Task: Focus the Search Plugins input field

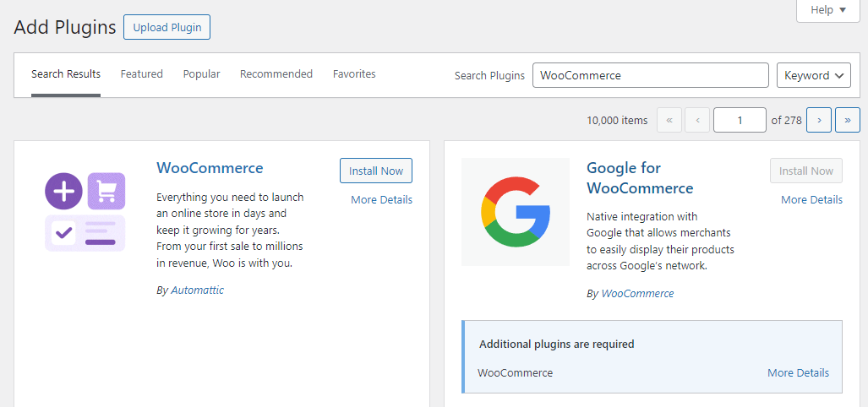Action: (x=651, y=75)
